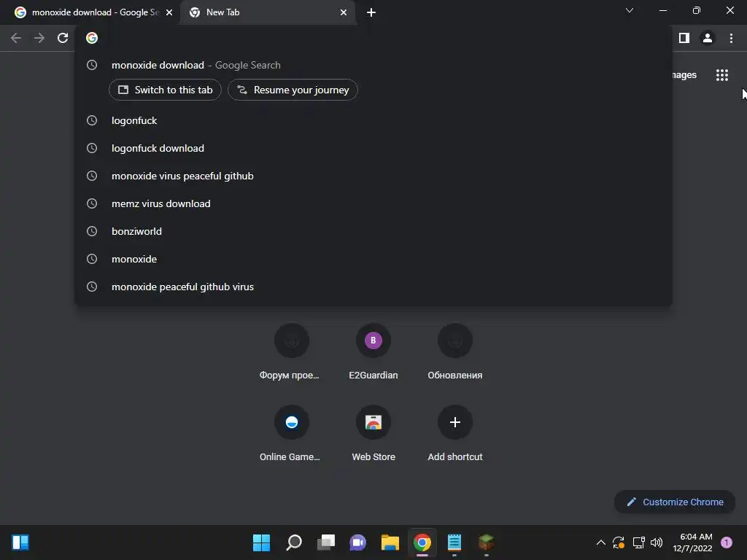The width and height of the screenshot is (747, 560).
Task: Open the Chrome profile avatar icon
Action: [x=708, y=38]
